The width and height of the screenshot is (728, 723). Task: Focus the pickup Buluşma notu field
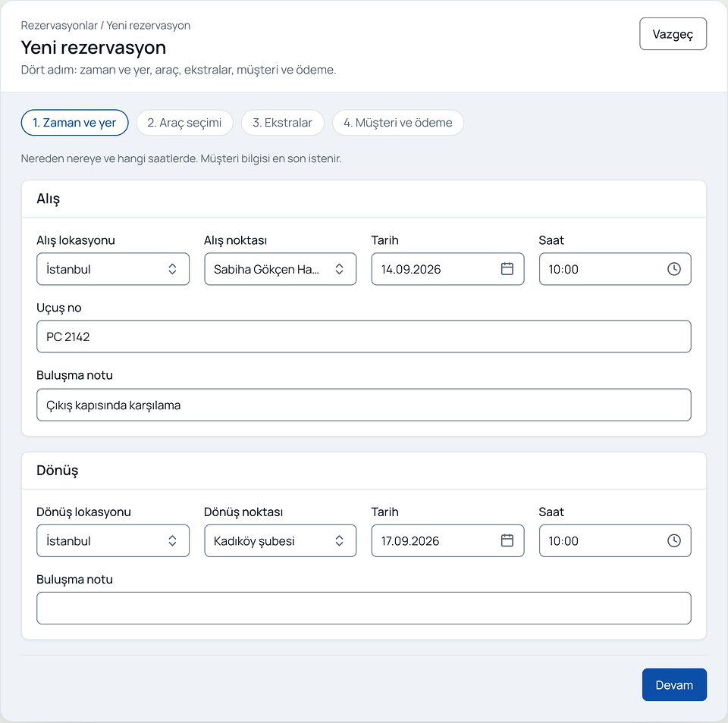[363, 405]
